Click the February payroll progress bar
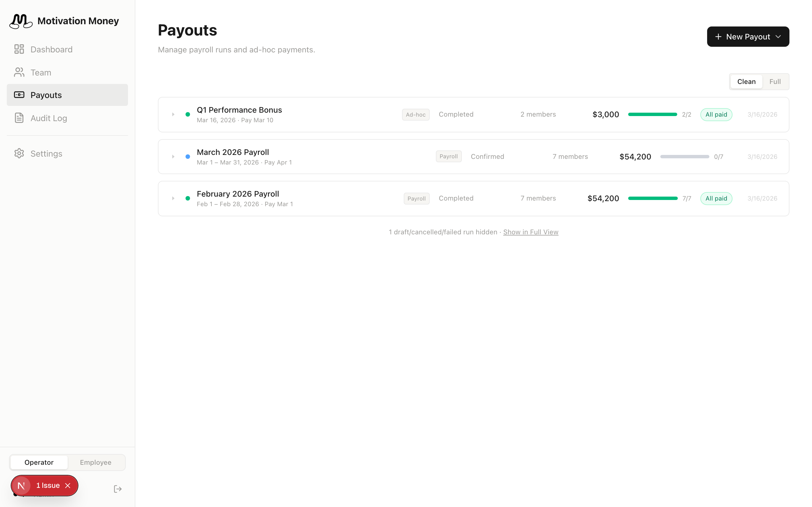 pos(653,198)
